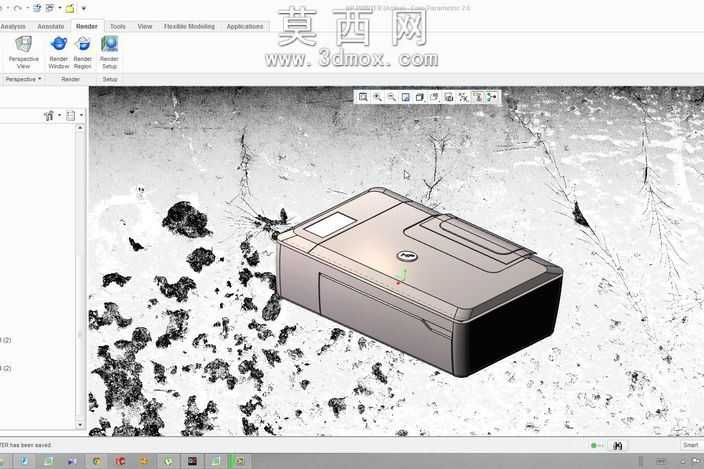Open green-highlighted active taskbar app

tap(239, 461)
